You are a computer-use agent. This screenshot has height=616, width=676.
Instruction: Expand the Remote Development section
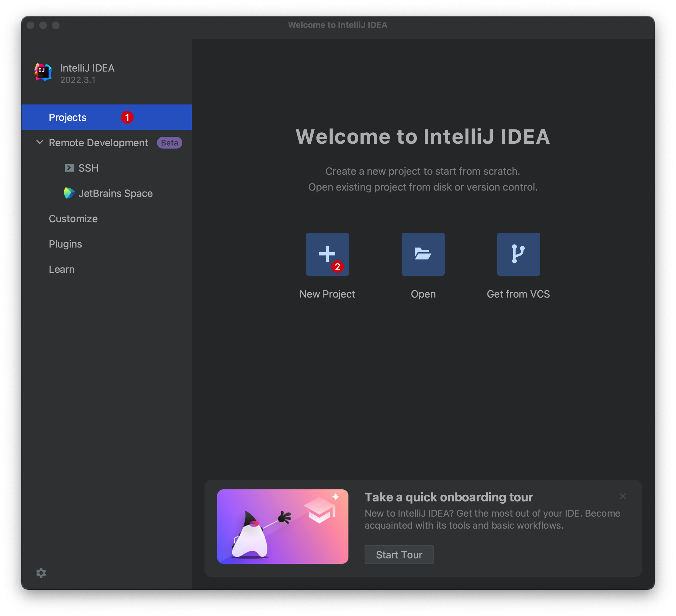coord(40,142)
